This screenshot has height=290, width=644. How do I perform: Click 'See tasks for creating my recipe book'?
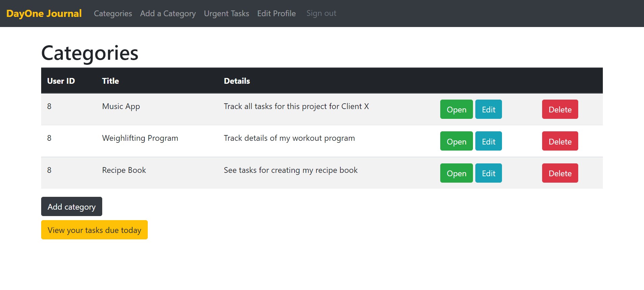[291, 170]
